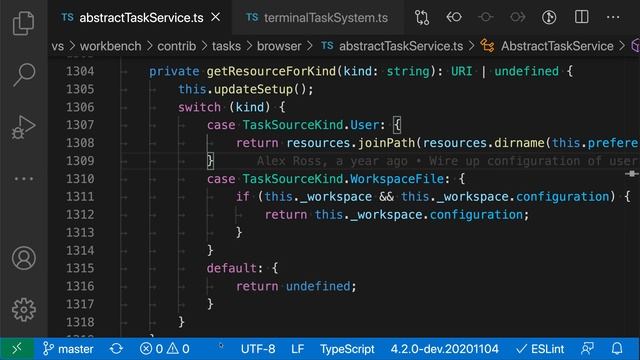Open Problems via errors and warnings count
This screenshot has width=640, height=360.
click(x=164, y=349)
